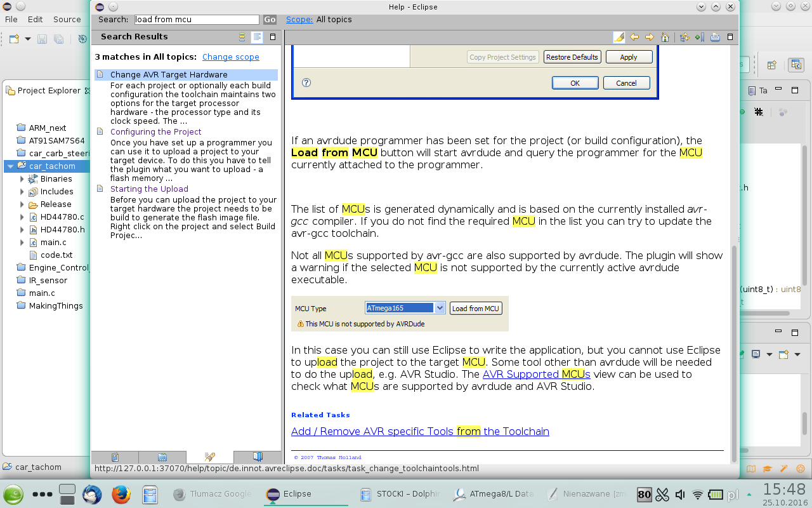Open Eclipse Source menu
This screenshot has height=508, width=812.
click(67, 20)
